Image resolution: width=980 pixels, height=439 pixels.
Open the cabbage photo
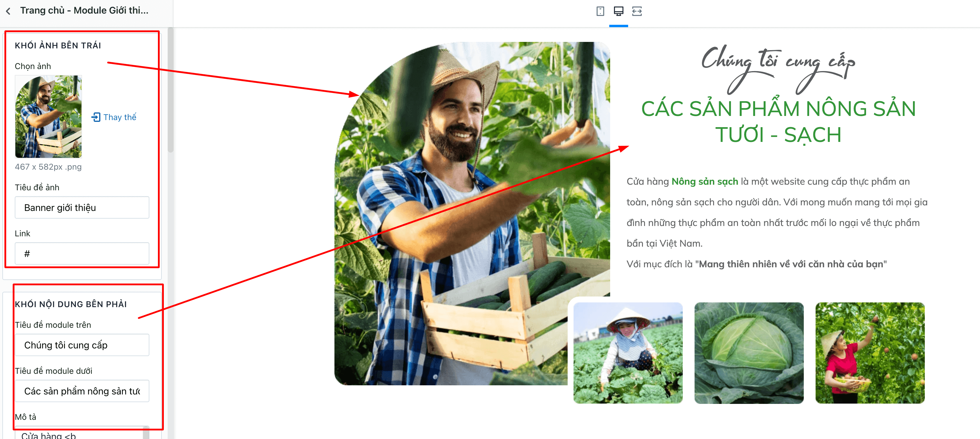[749, 353]
